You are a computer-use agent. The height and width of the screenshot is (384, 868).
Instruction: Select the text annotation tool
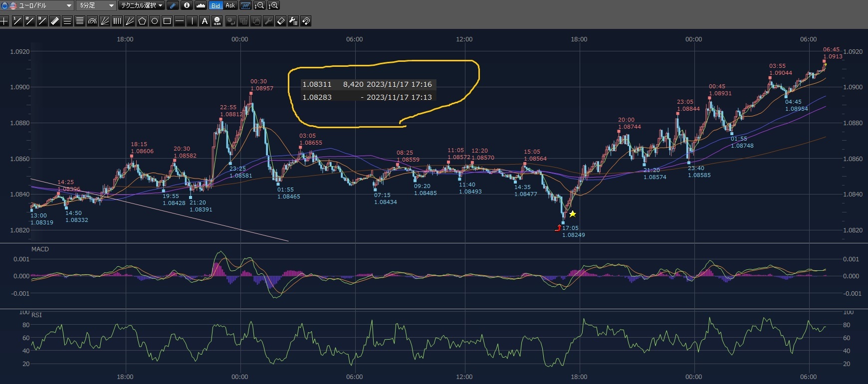205,21
